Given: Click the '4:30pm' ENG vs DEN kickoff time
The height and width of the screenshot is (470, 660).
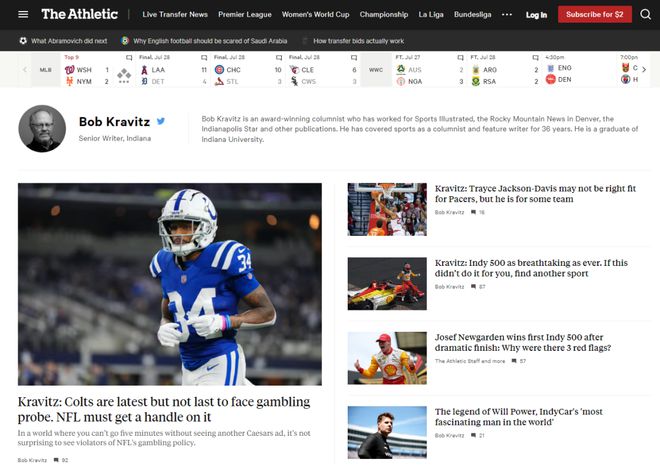Looking at the screenshot, I should tap(554, 57).
